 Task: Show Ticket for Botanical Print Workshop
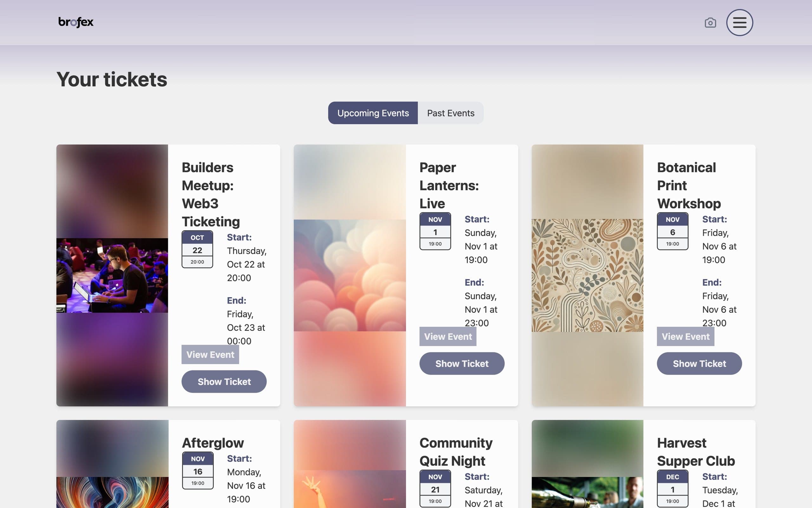click(x=699, y=364)
